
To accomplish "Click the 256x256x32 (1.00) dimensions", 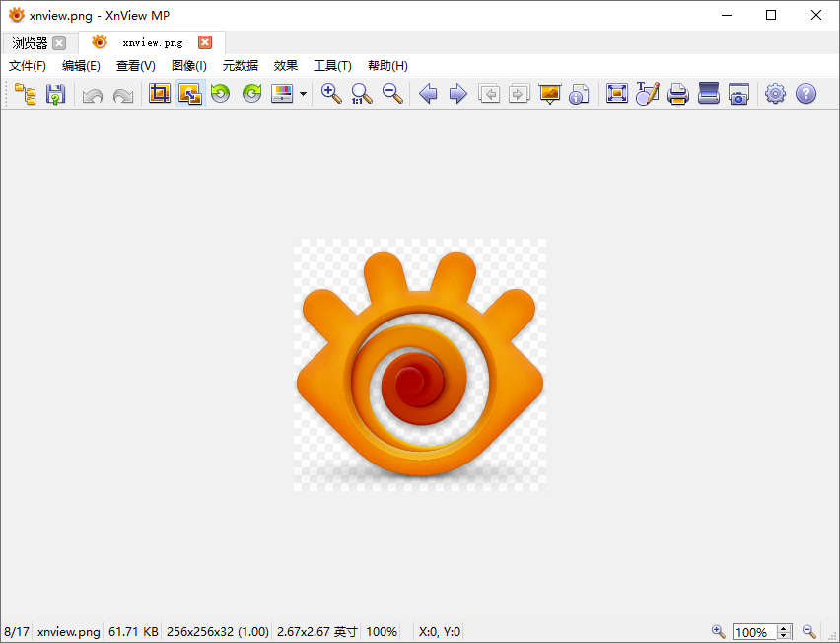I will tap(218, 632).
